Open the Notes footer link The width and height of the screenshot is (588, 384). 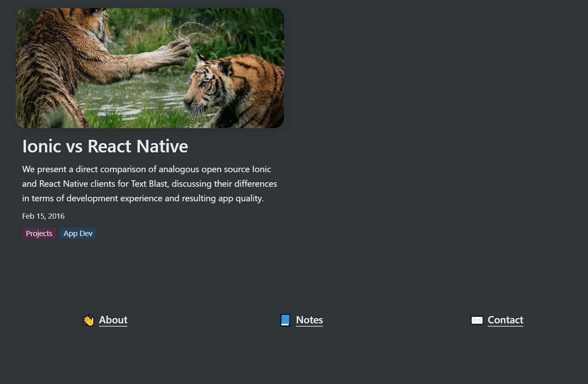click(x=310, y=320)
